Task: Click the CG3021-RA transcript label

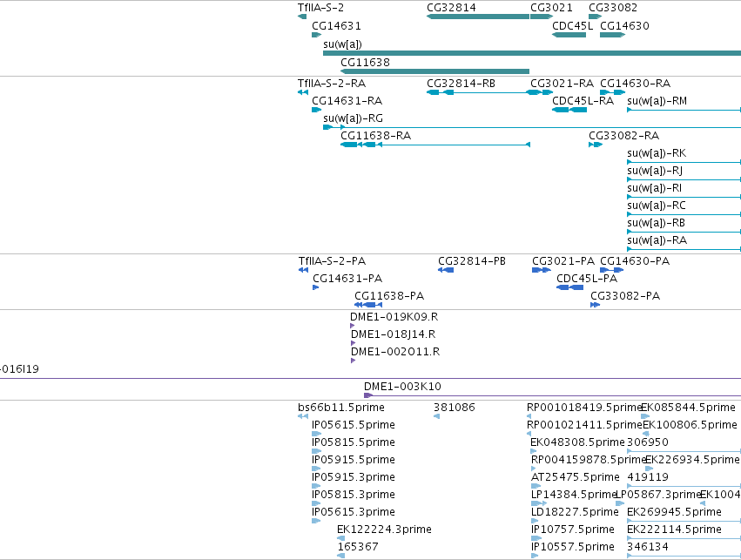Action: [x=562, y=84]
